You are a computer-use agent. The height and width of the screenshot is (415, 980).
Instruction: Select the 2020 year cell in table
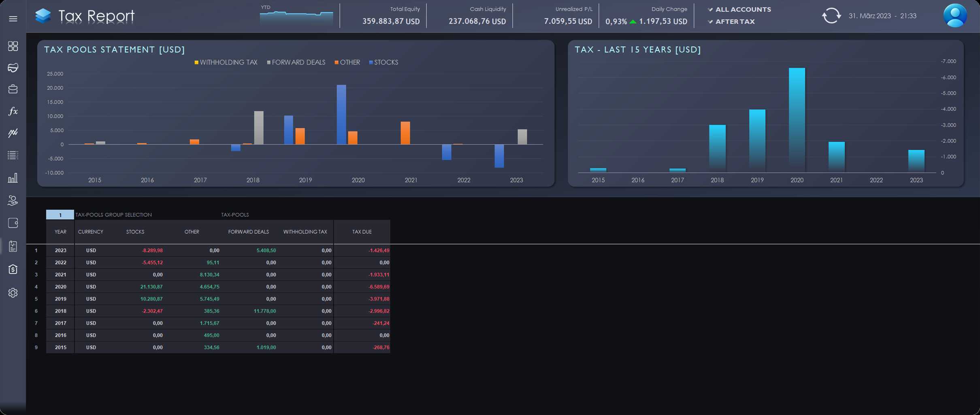[x=60, y=287]
